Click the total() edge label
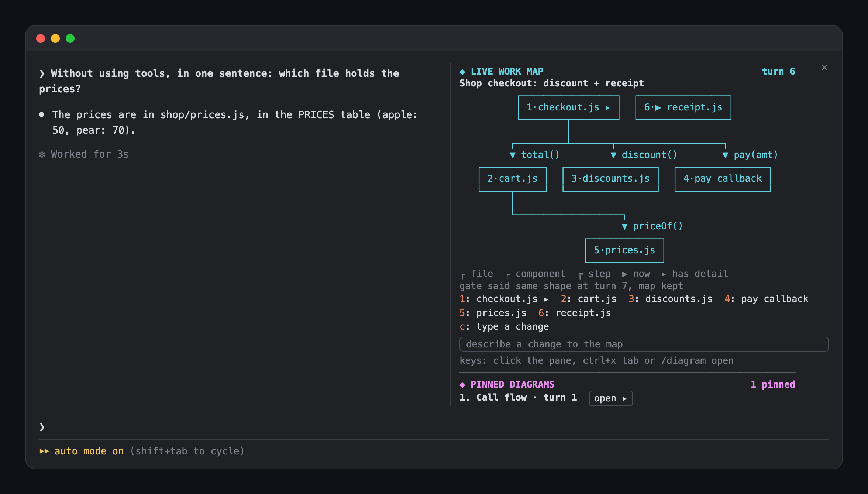 540,155
